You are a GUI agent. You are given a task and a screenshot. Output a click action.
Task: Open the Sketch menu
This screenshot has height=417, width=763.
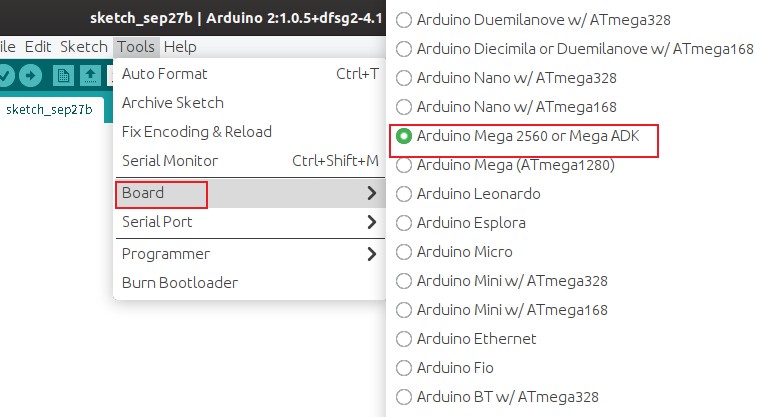[84, 47]
